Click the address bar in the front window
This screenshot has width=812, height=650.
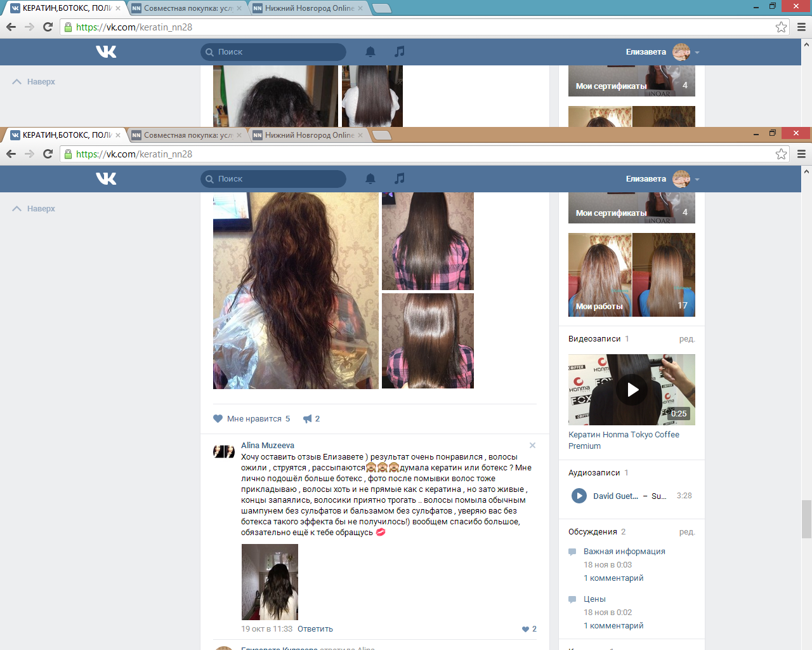[424, 154]
